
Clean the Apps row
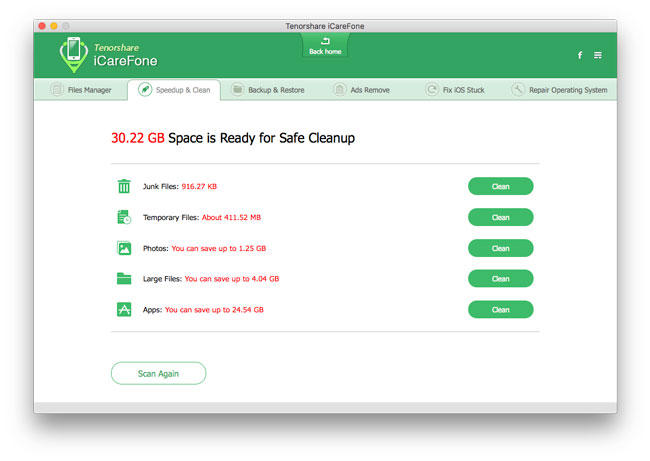500,310
